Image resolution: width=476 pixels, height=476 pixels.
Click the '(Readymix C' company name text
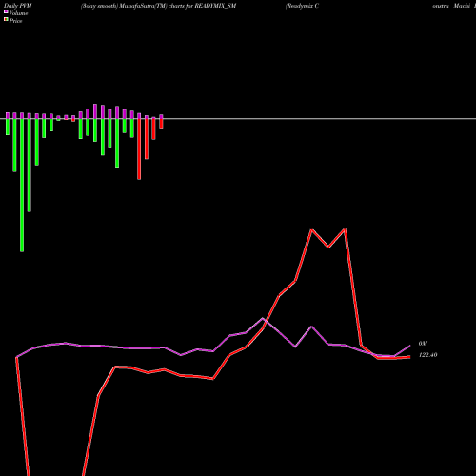tap(302, 6)
